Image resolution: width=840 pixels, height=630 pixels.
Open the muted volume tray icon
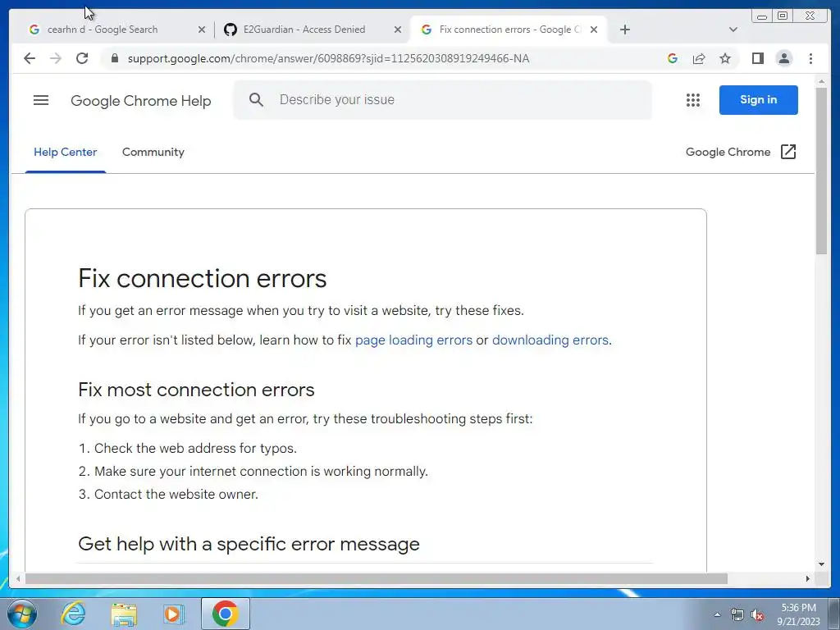(757, 615)
